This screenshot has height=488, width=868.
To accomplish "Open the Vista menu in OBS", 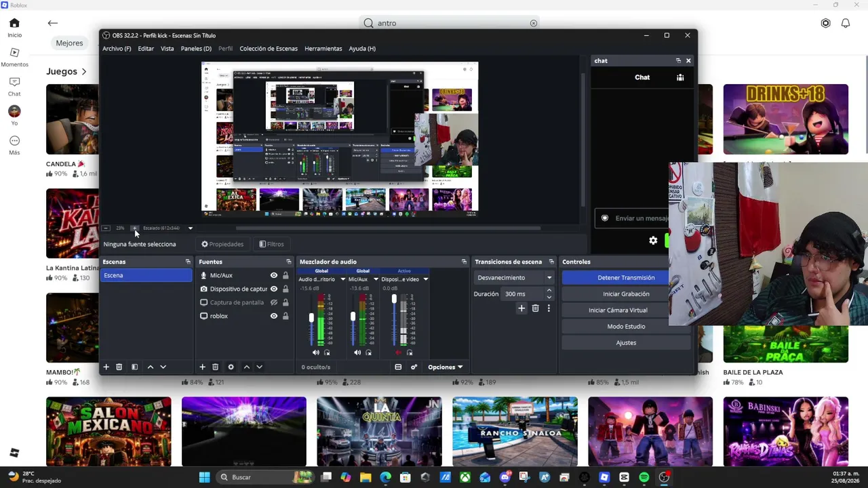I will click(x=167, y=49).
